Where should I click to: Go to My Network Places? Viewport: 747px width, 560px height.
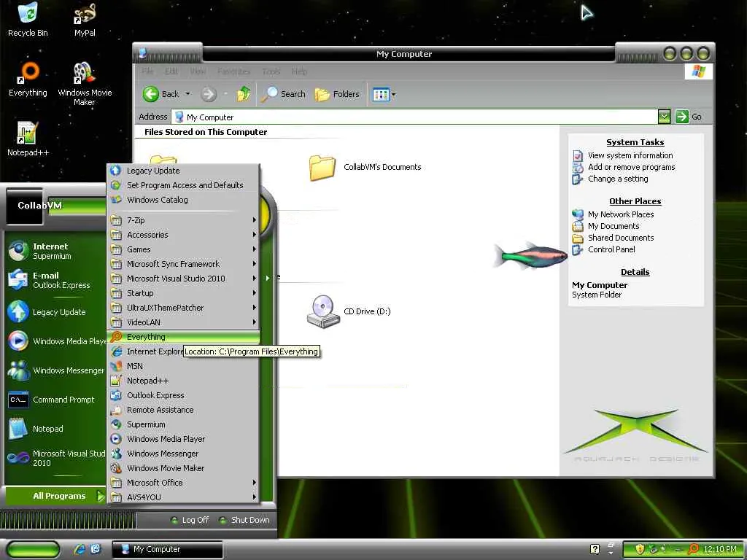coord(620,214)
